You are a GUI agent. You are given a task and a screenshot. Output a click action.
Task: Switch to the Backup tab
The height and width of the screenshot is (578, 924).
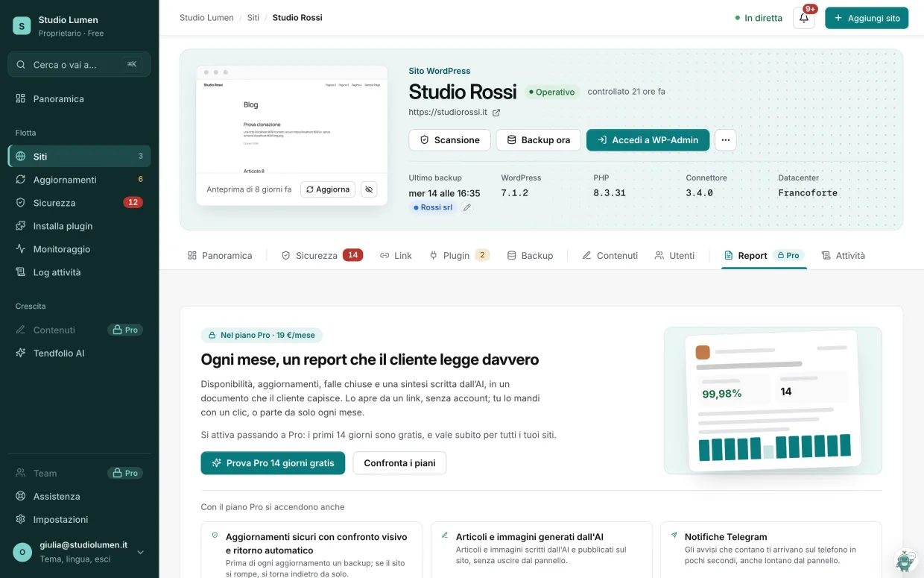530,255
